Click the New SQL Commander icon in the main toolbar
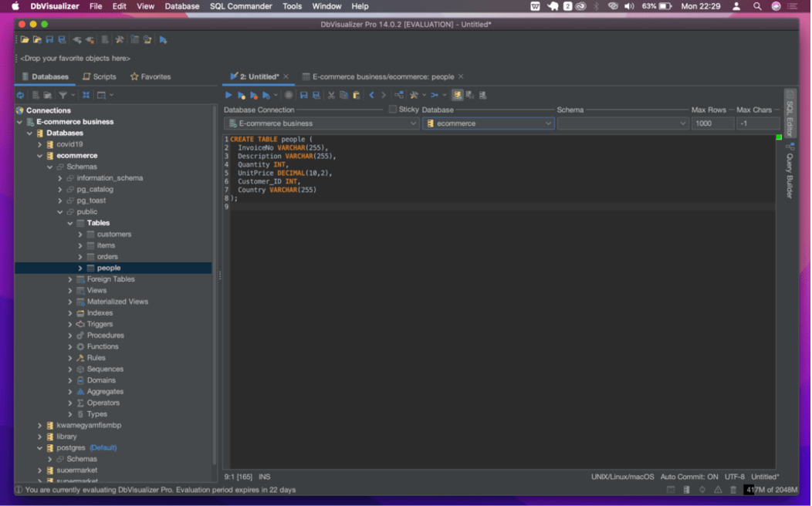 163,40
